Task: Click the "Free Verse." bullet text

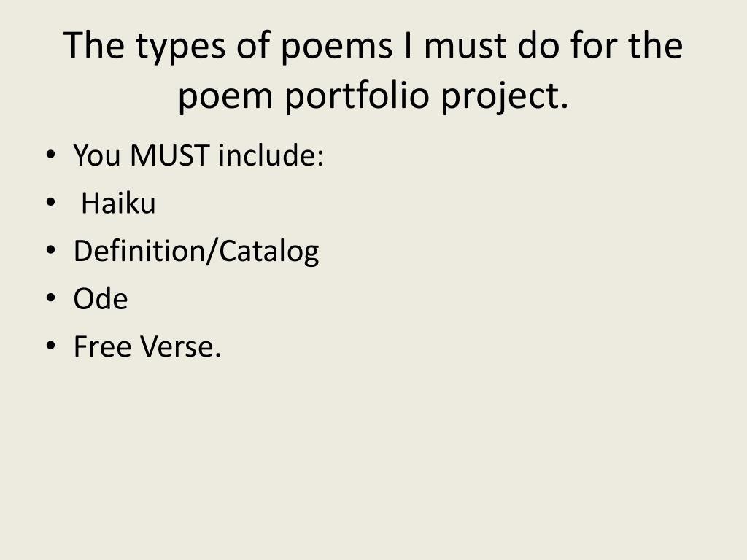Action: tap(147, 346)
